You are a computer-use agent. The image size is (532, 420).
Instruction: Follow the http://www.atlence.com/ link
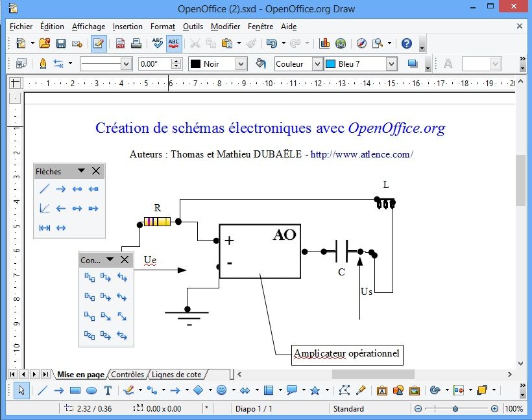361,154
